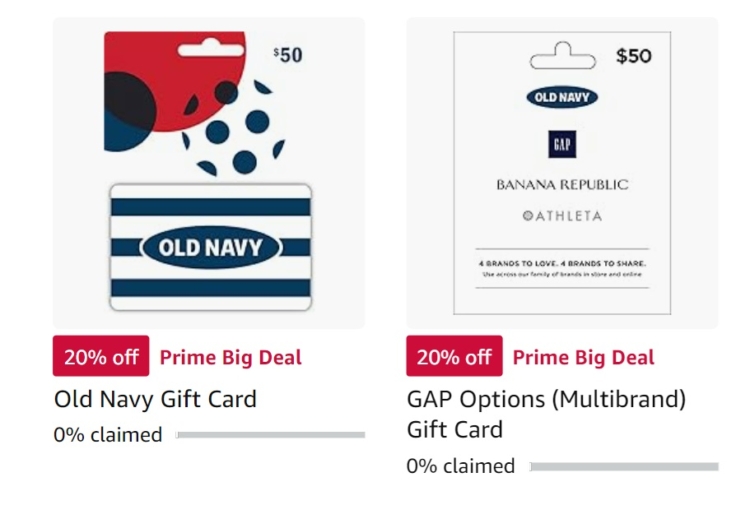Click the 20% off badge under Old Navy
750x505 pixels.
[x=101, y=356]
